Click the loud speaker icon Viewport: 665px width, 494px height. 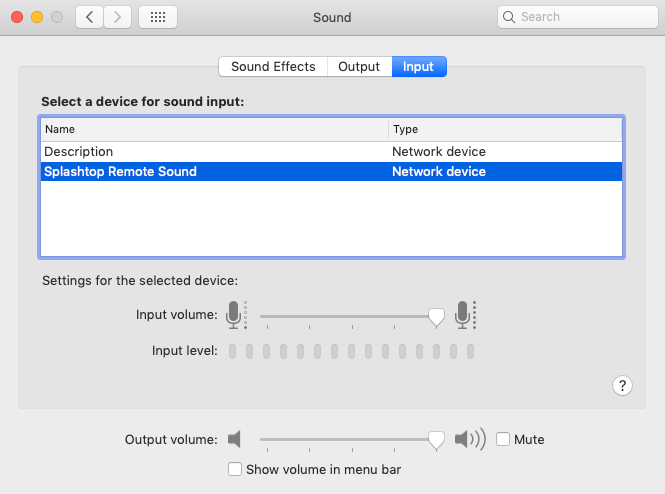(468, 439)
